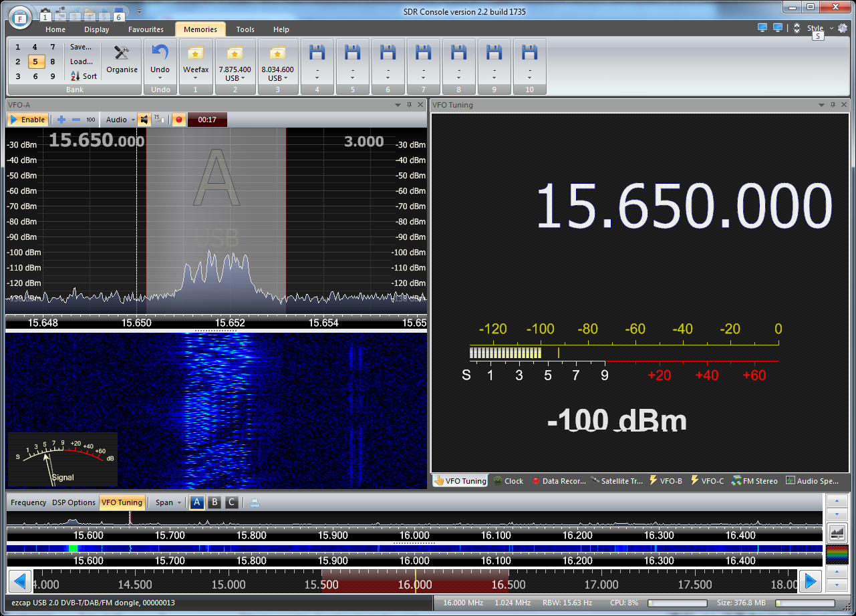This screenshot has width=856, height=616.
Task: Select VFO B toggle button
Action: click(215, 502)
